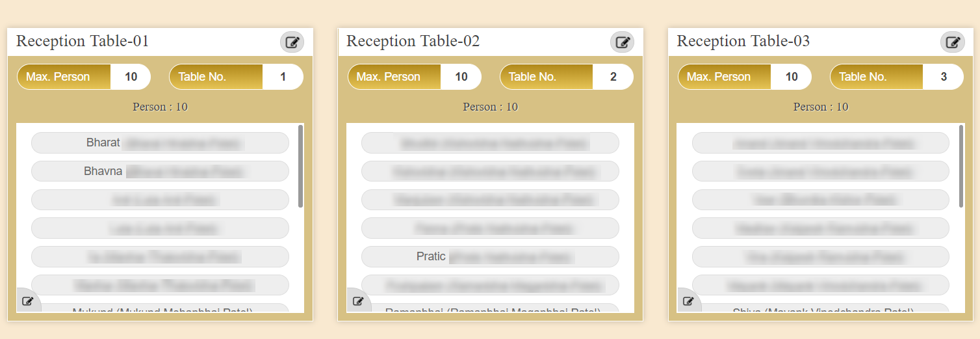Screen dimensions: 980x339
Task: Click Max. Person value field of Table-01
Action: point(131,77)
